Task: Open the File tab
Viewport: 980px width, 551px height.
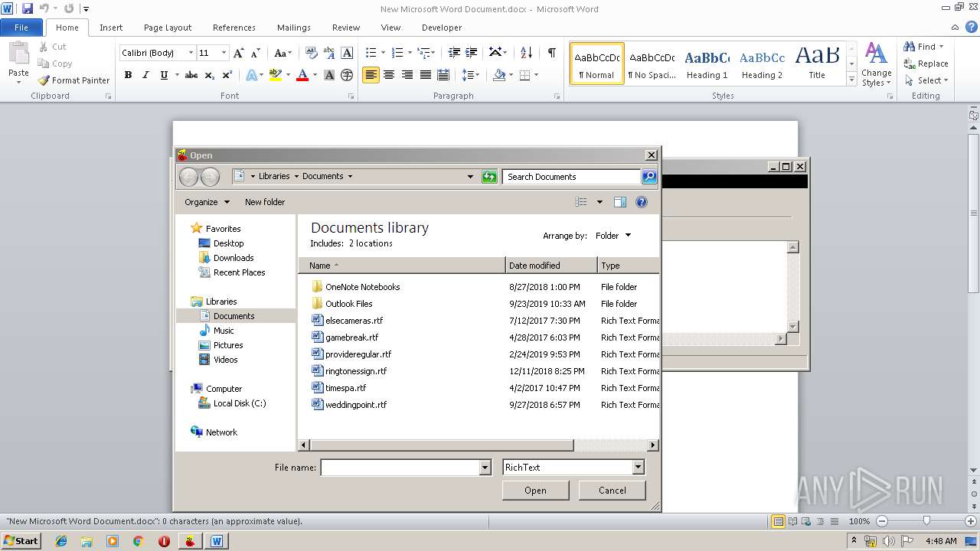Action: 21,28
